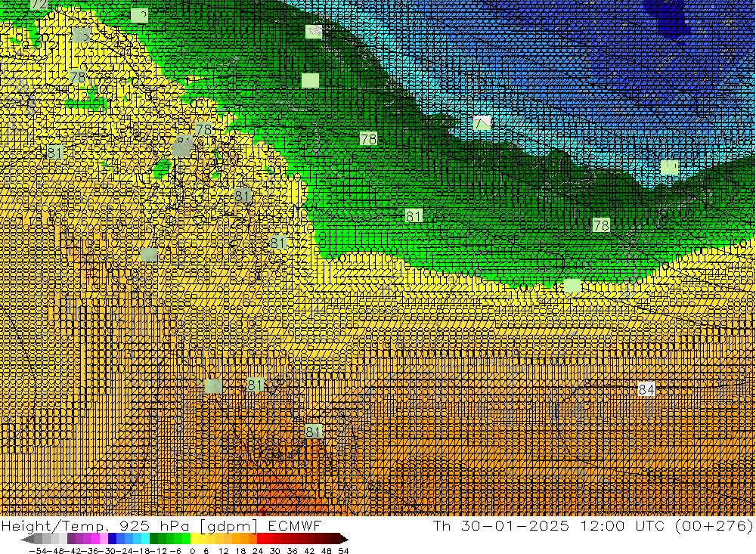The width and height of the screenshot is (756, 554).
Task: Pick the cyan segment of the color bar
Action: click(145, 539)
